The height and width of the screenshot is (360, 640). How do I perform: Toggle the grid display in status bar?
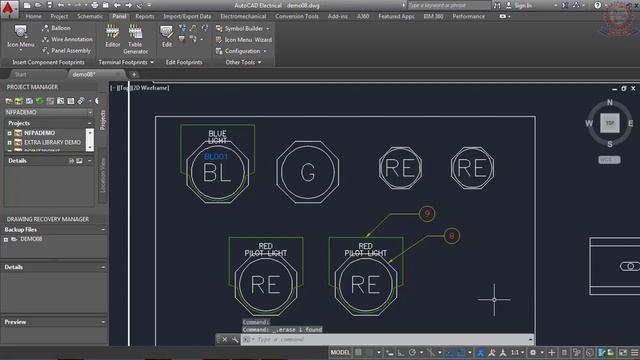pos(358,352)
